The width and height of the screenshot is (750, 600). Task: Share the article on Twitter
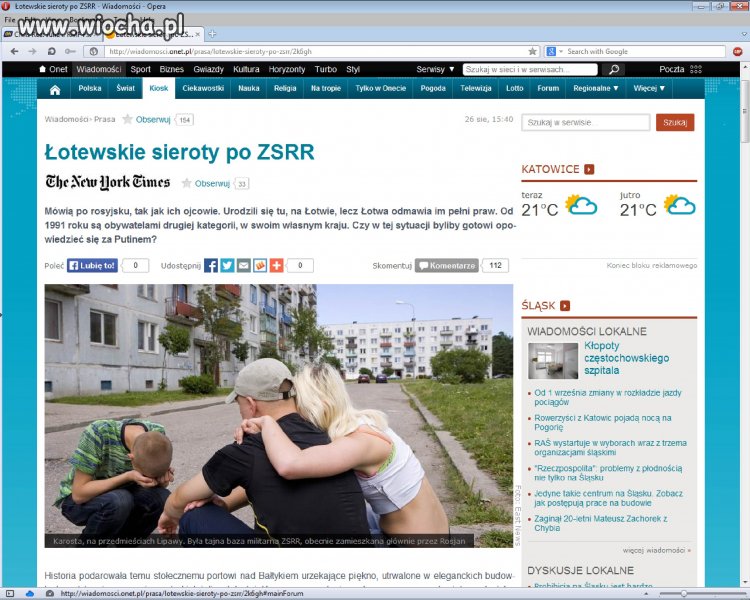227,266
